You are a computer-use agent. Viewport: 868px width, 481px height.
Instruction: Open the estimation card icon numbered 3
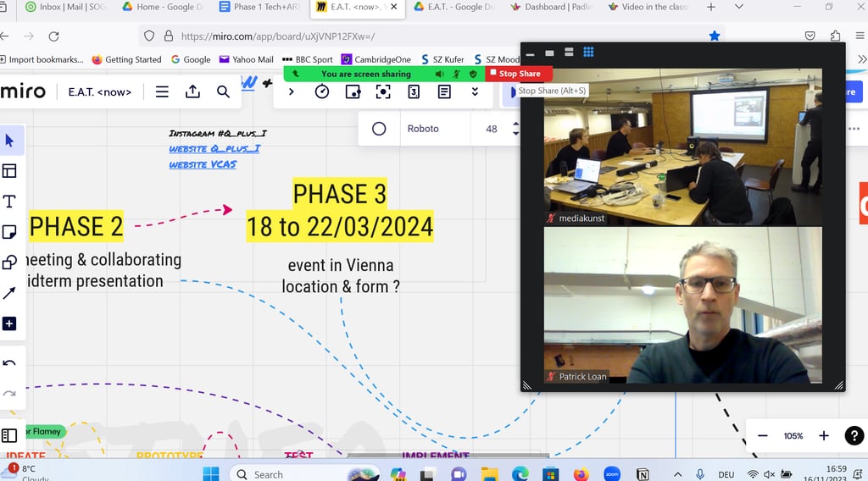tap(414, 91)
